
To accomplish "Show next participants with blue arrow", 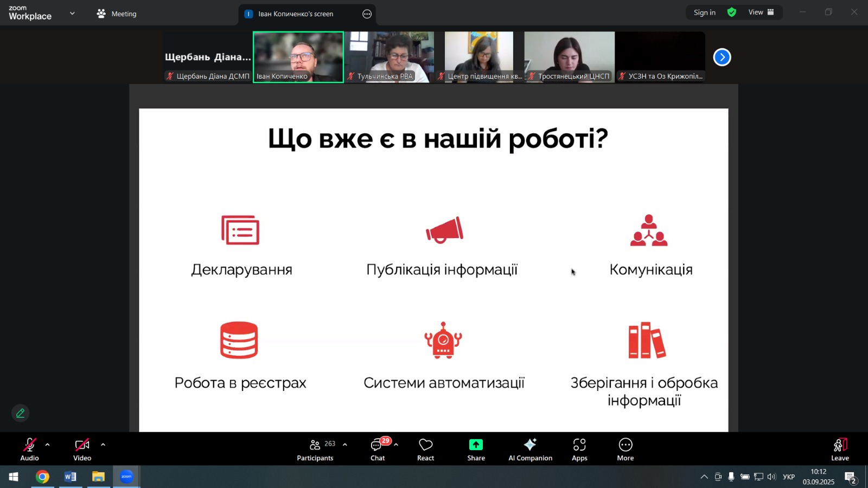I will pyautogui.click(x=722, y=57).
